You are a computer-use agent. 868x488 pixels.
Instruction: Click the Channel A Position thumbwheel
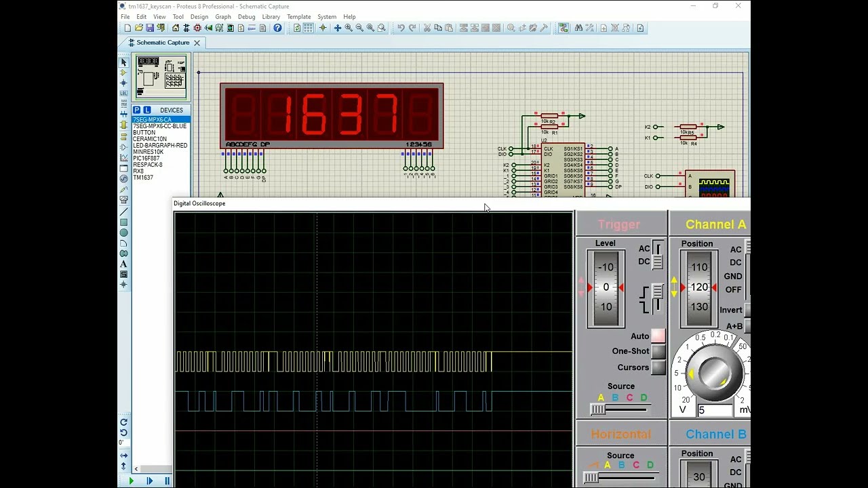point(699,288)
